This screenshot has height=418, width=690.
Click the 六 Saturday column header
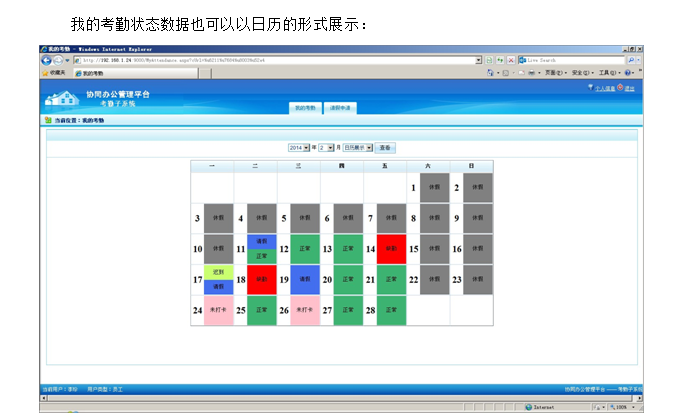point(428,166)
